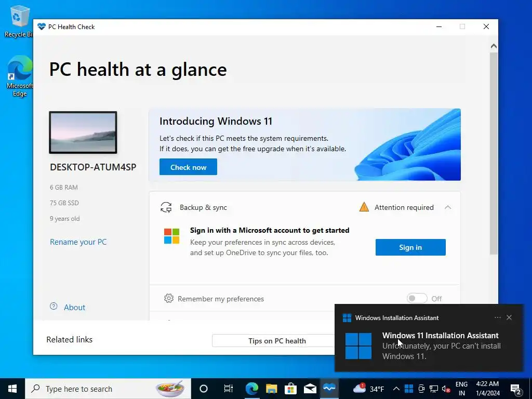Viewport: 532px width, 399px height.
Task: Toggle Remember my preferences switch
Action: click(417, 298)
